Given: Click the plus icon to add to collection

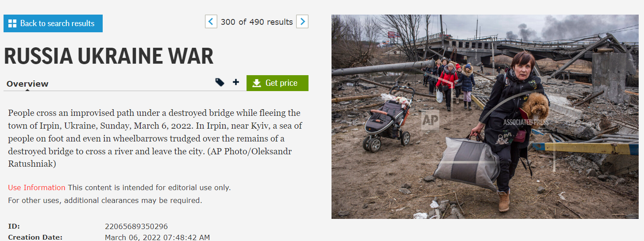Looking at the screenshot, I should pos(236,82).
